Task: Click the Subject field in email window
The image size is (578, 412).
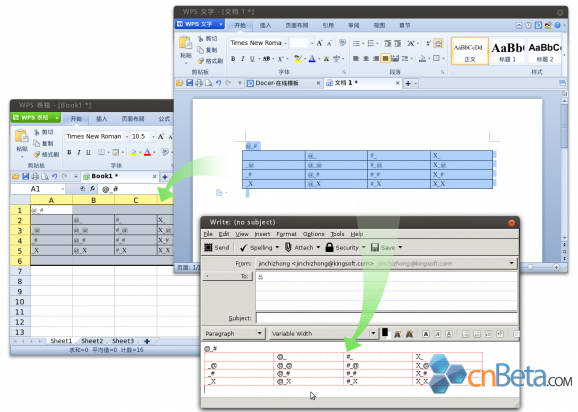Action: coord(387,318)
